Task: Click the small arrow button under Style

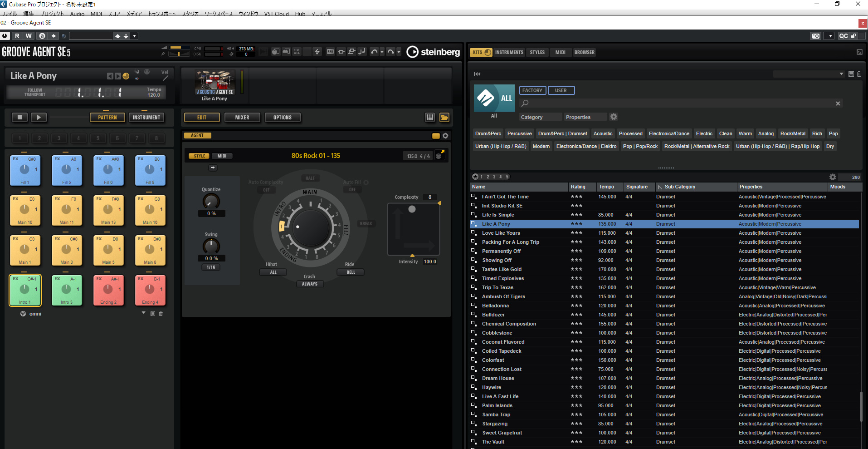Action: pos(213,168)
